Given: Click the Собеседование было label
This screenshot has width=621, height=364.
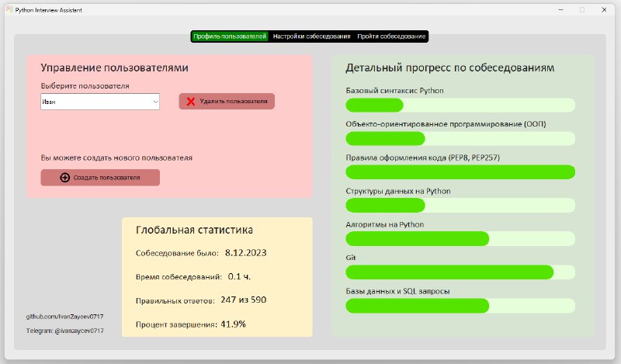Looking at the screenshot, I should coord(177,253).
